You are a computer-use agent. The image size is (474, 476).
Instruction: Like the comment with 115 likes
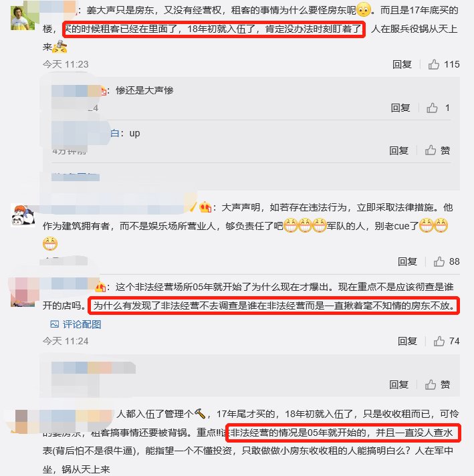tap(434, 64)
